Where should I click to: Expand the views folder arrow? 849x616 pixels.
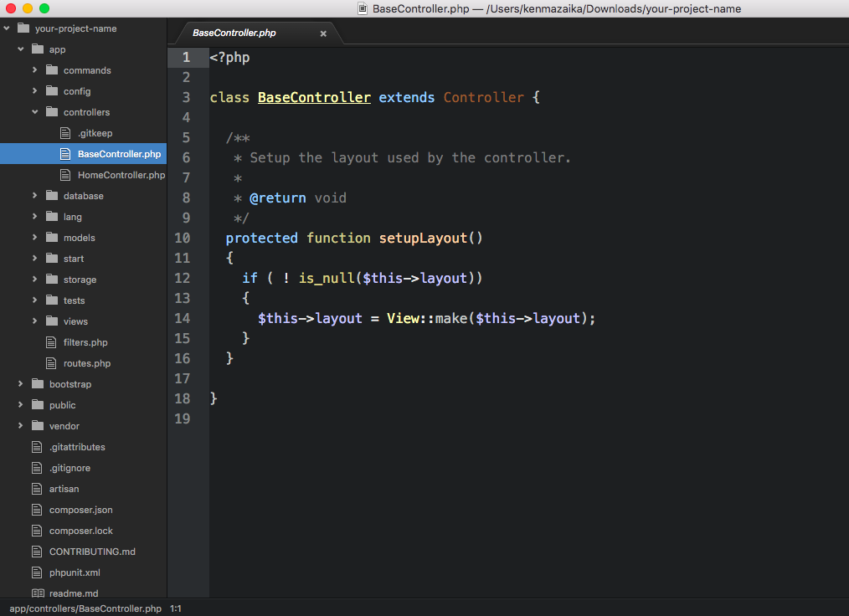pos(34,321)
